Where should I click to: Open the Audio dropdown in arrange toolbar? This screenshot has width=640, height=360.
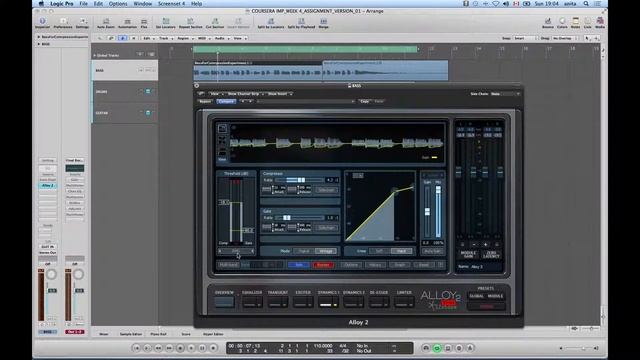tap(221, 38)
